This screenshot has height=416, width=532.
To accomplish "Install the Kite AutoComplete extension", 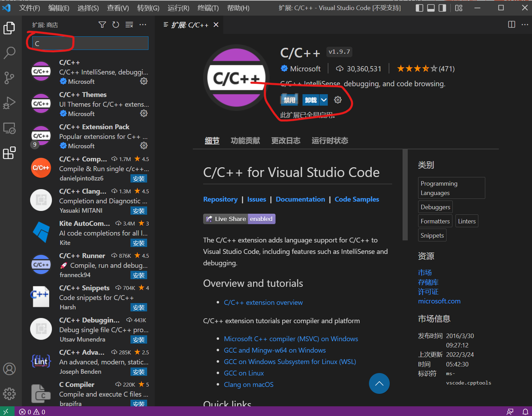I will click(139, 243).
